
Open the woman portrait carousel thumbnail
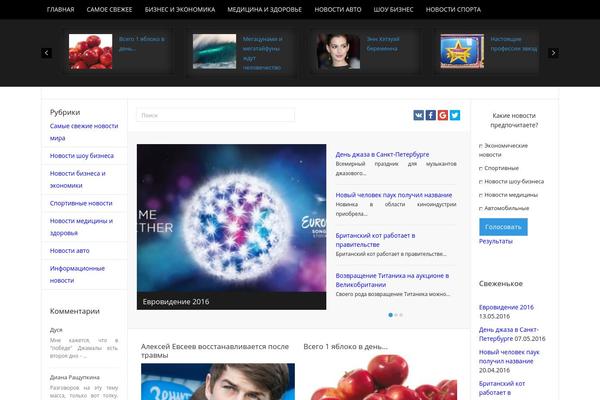[338, 52]
